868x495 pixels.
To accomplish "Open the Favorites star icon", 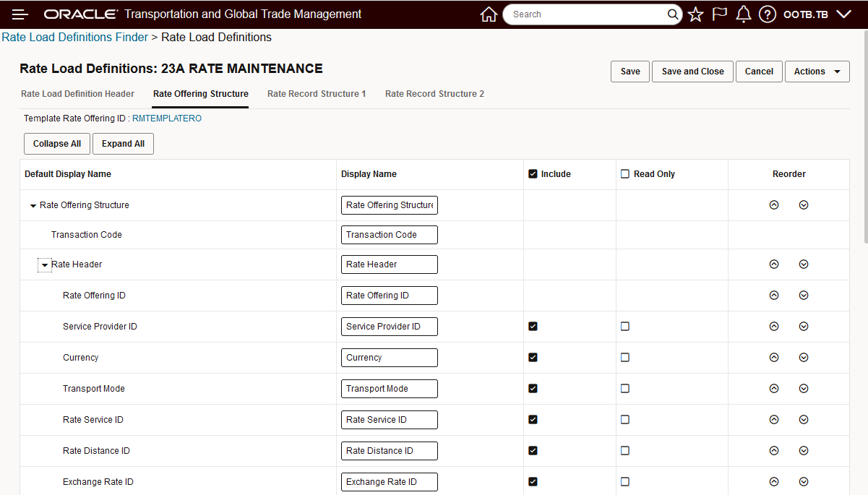I will pos(695,14).
